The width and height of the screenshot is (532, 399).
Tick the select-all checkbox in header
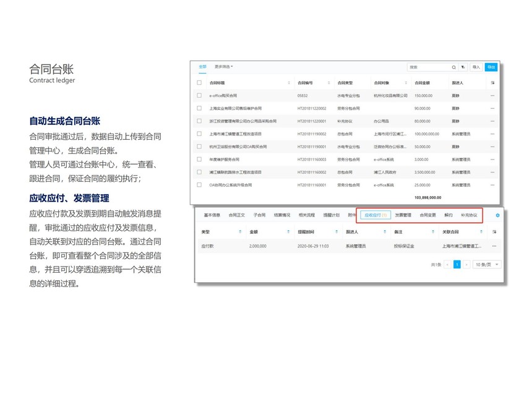(199, 82)
